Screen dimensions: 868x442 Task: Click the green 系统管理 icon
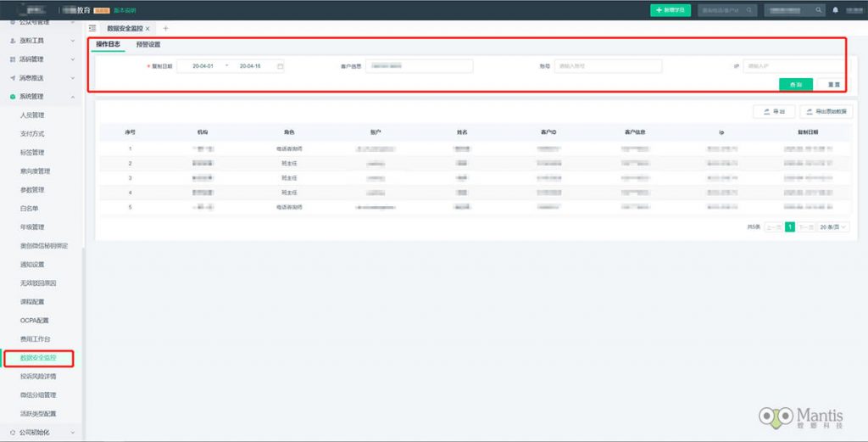pyautogui.click(x=13, y=97)
